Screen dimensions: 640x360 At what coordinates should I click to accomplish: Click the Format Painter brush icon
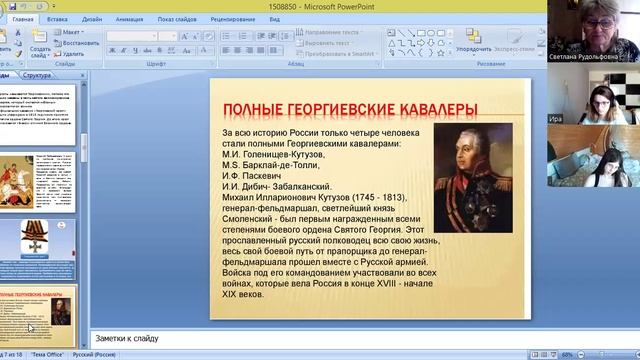(x=18, y=53)
